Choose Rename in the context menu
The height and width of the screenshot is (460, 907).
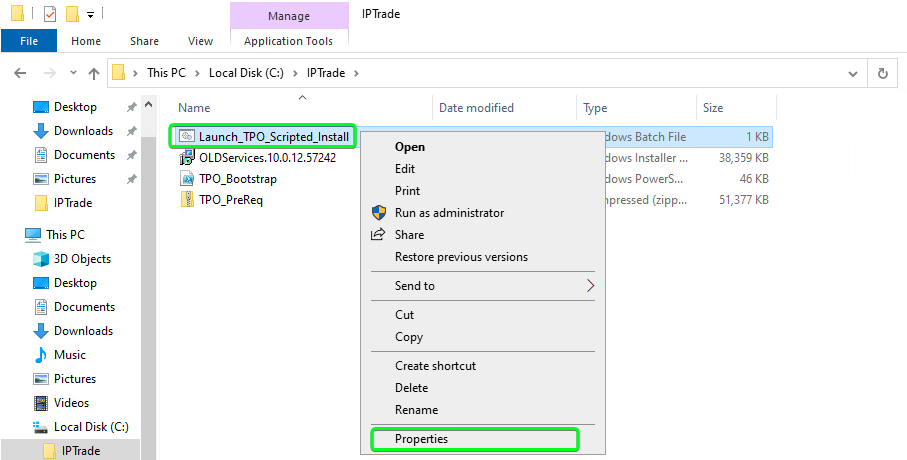coord(416,410)
